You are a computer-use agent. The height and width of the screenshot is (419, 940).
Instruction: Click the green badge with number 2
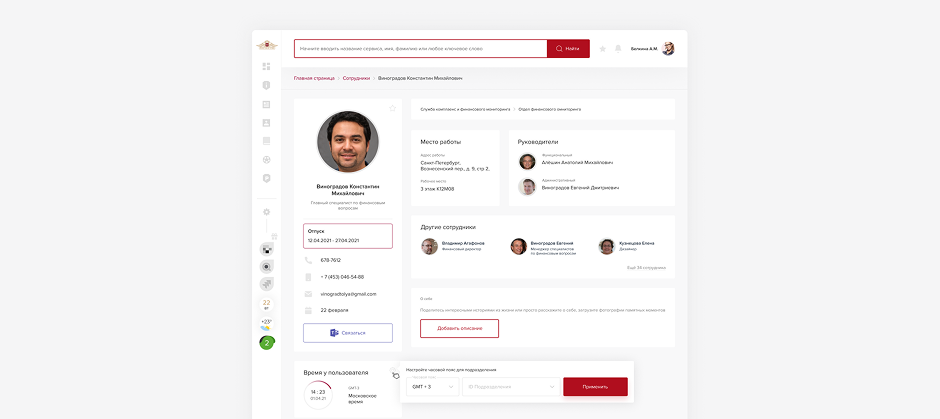point(267,343)
